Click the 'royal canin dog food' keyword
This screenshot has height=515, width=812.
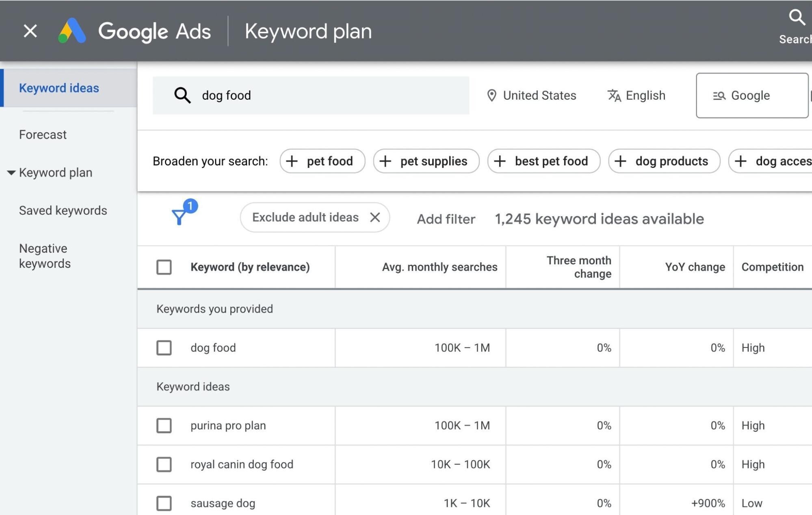click(242, 465)
